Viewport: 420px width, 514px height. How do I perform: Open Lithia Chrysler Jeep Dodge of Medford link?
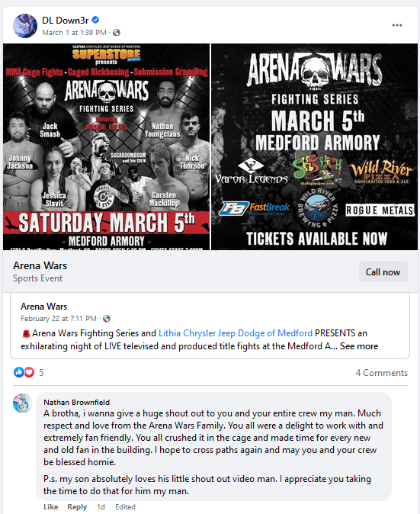point(236,333)
